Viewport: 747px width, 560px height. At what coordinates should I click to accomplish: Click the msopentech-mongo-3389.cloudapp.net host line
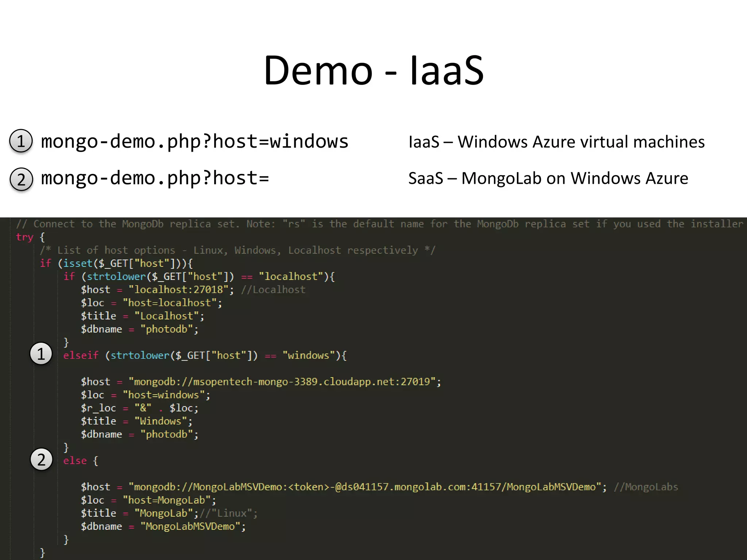261,382
